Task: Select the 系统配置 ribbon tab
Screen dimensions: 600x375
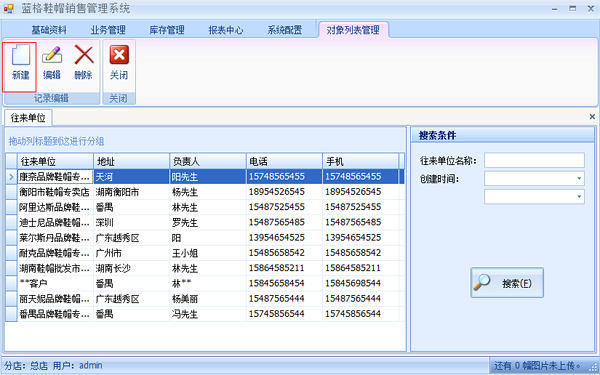Action: click(x=285, y=30)
